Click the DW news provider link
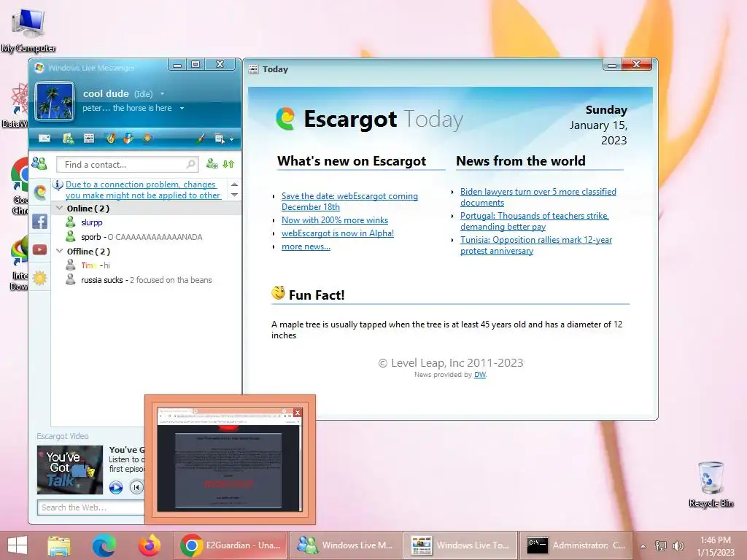Viewport: 747px width, 560px height. coord(480,375)
